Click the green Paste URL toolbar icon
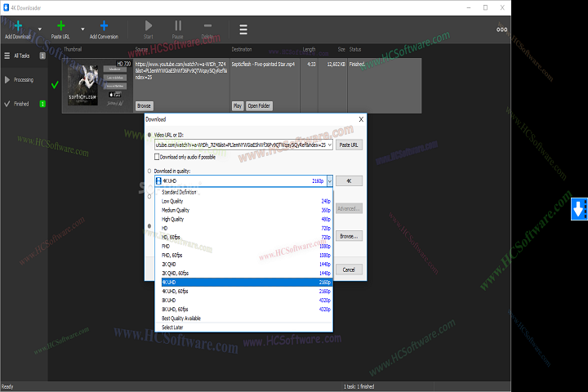588x392 pixels. 60,26
